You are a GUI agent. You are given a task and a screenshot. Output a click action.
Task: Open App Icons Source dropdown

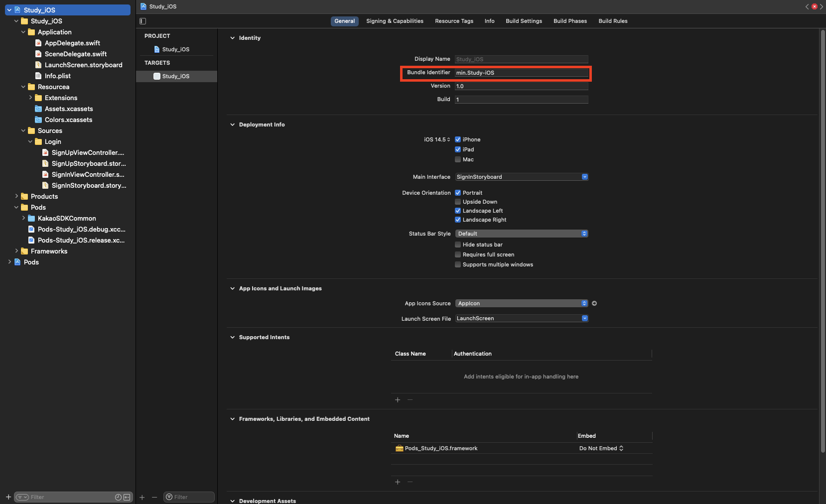522,303
